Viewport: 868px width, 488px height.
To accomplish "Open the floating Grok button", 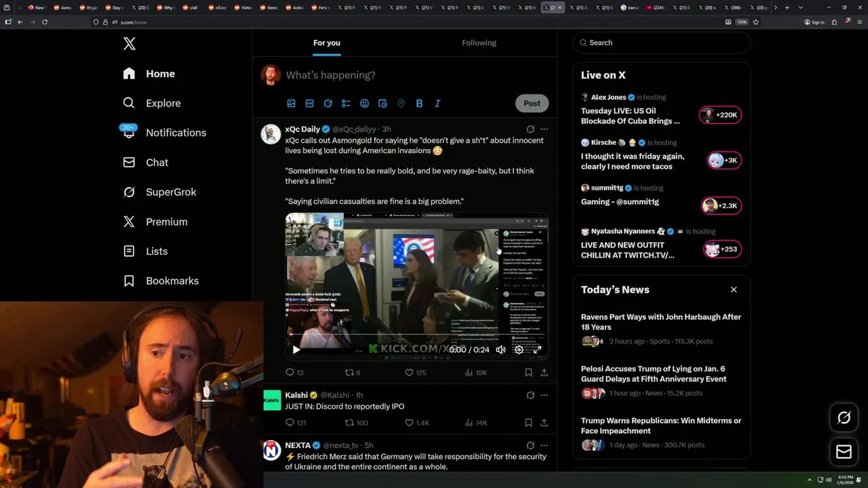I will point(844,418).
